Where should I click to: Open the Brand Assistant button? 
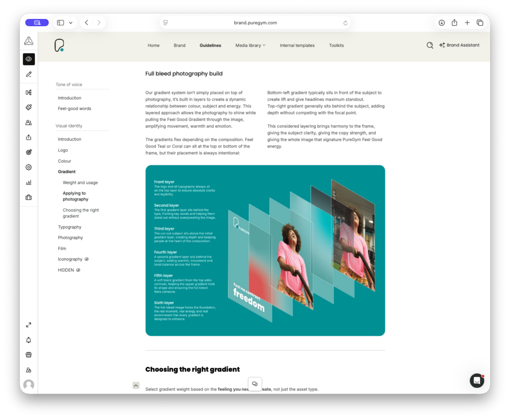tap(459, 45)
